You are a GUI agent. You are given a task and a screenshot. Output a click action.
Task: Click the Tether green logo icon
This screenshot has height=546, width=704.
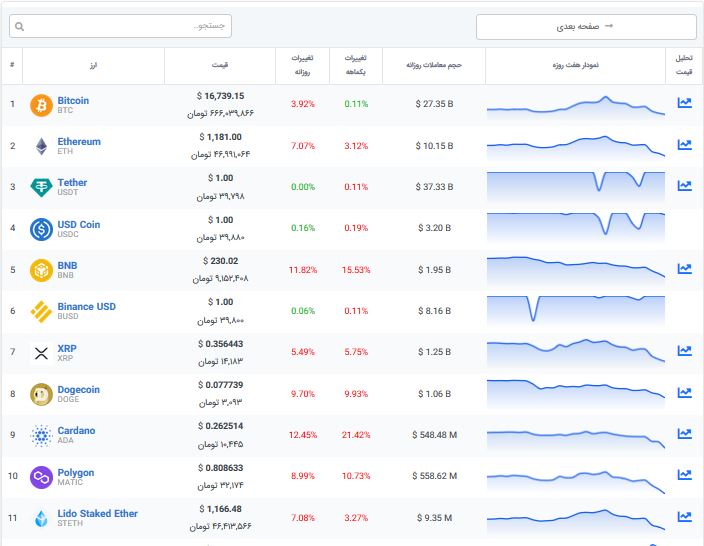click(x=41, y=187)
